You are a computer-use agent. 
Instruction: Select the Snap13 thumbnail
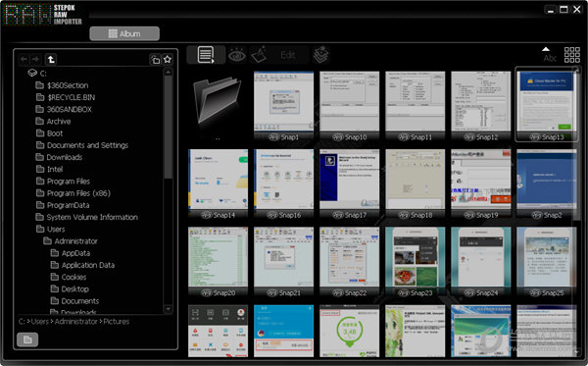point(547,104)
